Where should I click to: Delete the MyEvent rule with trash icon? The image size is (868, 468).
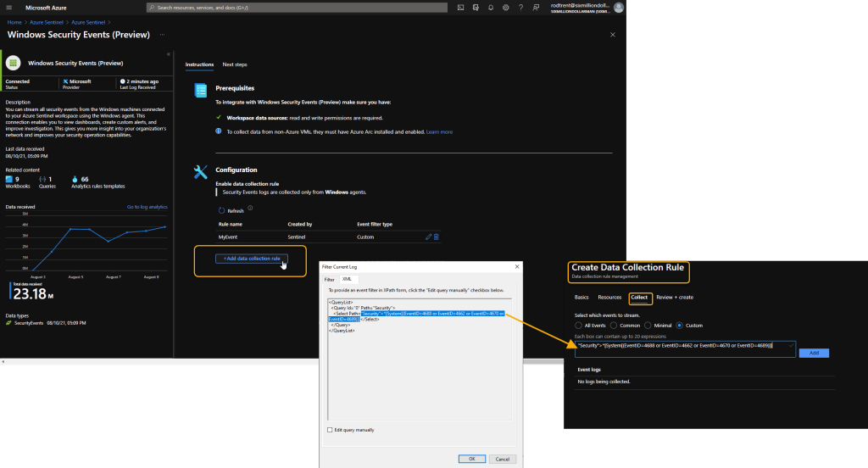(x=437, y=237)
